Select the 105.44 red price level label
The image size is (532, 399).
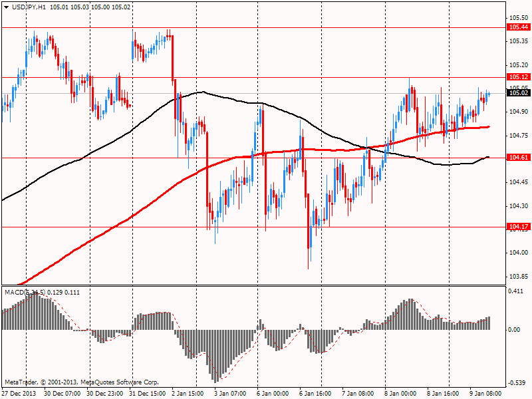click(519, 27)
